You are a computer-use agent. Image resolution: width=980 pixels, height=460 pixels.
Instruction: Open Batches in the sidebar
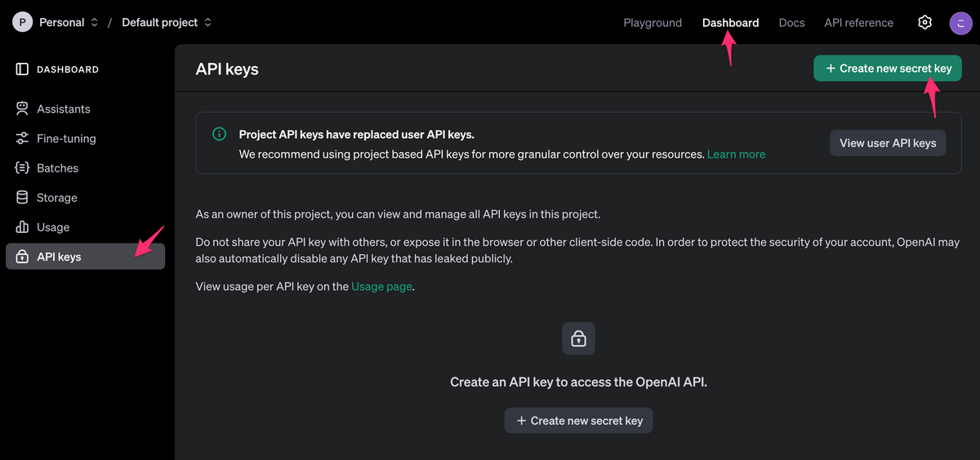tap(57, 168)
